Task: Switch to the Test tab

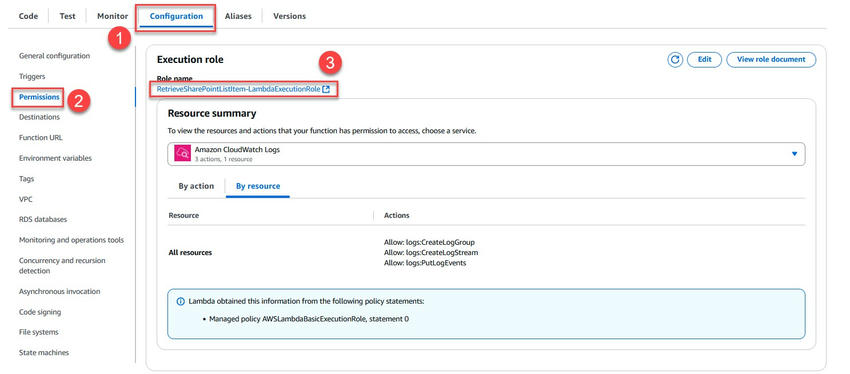Action: (x=68, y=16)
